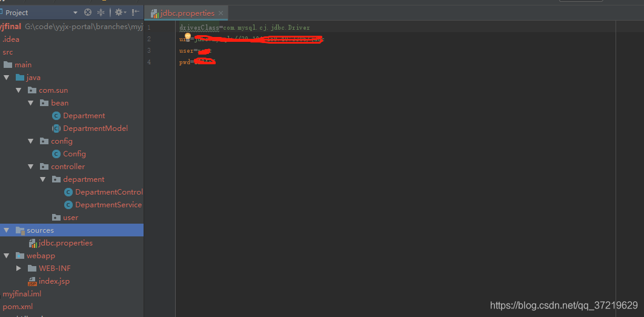Click the department package icon
The width and height of the screenshot is (644, 317).
pyautogui.click(x=56, y=179)
